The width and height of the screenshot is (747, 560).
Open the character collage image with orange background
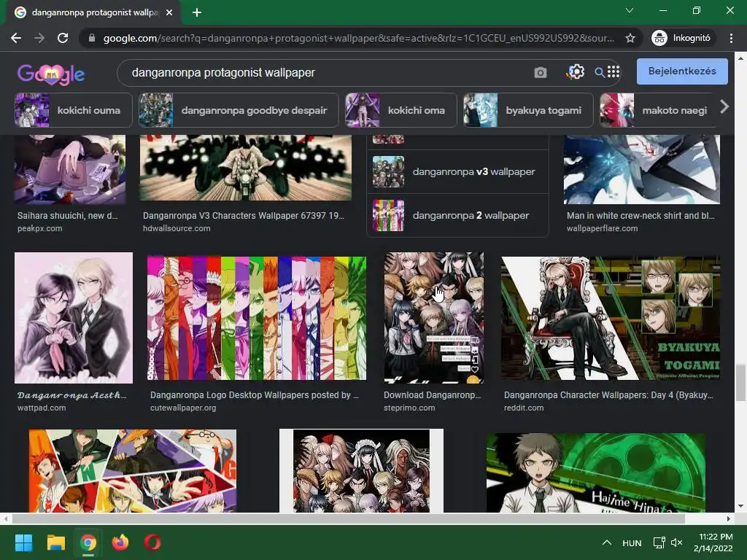(x=133, y=471)
